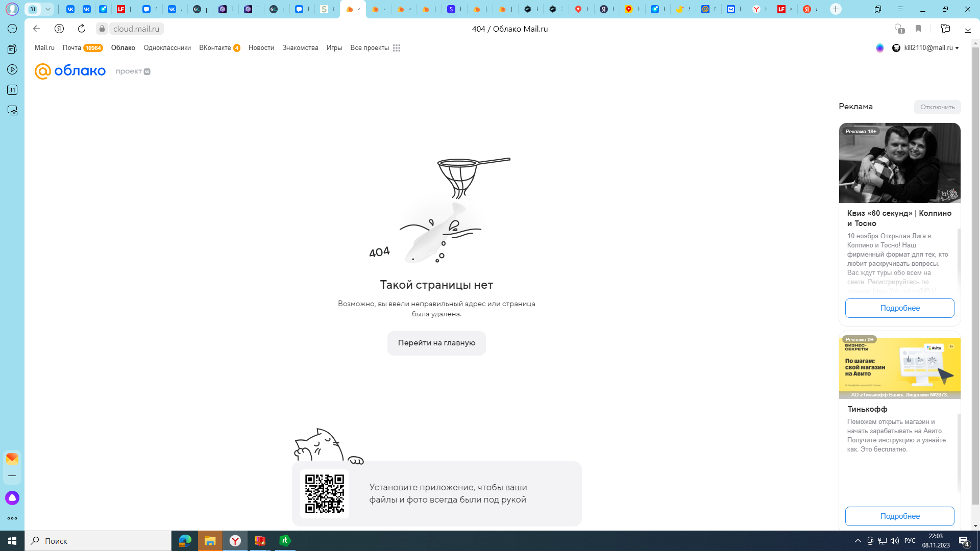Click the downloads arrow icon
Image resolution: width=980 pixels, height=551 pixels.
coord(968,29)
